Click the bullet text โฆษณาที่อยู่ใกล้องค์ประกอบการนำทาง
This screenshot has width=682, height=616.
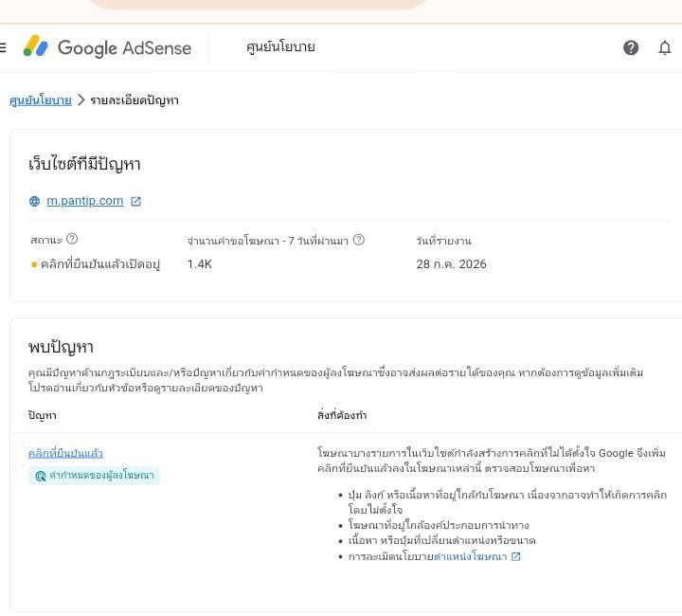[439, 525]
